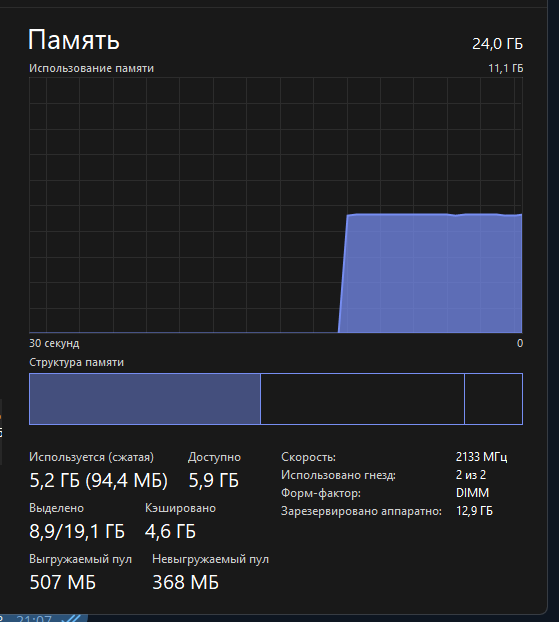559x622 pixels.
Task: Click the 24,0 ГБ total memory value
Action: point(497,44)
